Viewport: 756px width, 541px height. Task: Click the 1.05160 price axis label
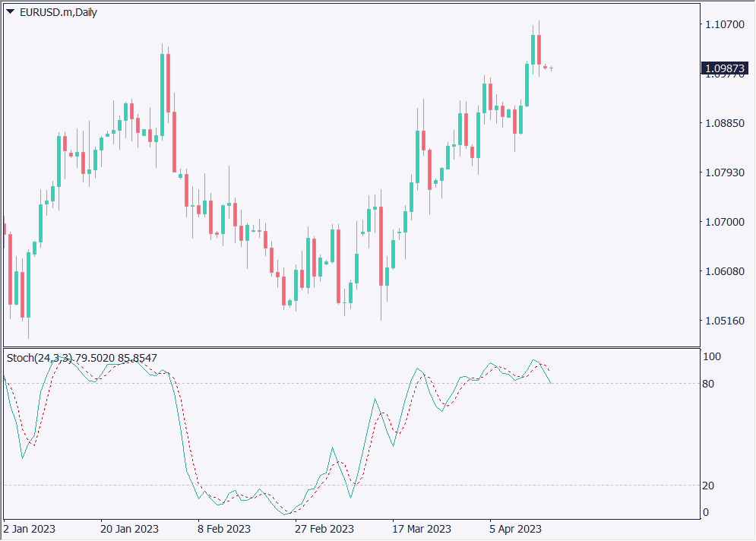point(724,321)
